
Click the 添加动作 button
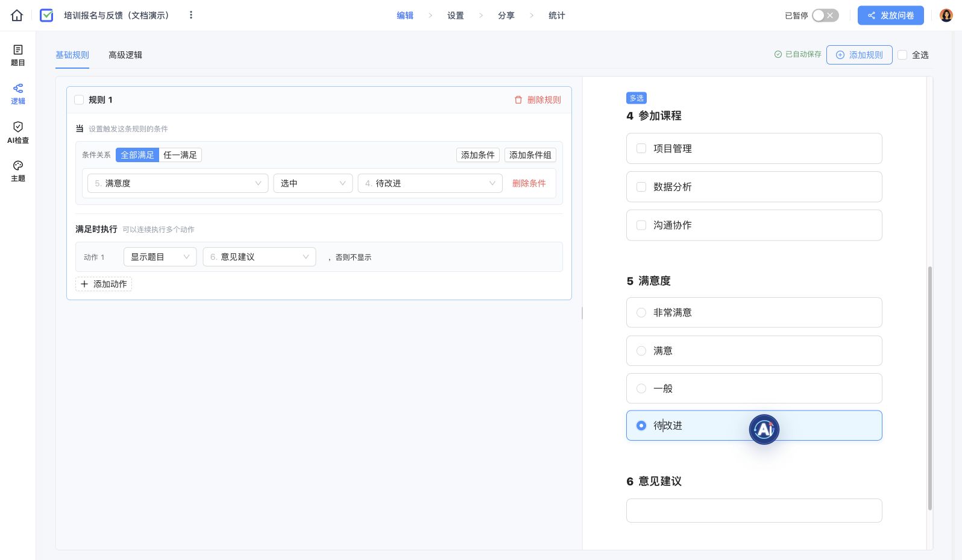click(x=104, y=284)
